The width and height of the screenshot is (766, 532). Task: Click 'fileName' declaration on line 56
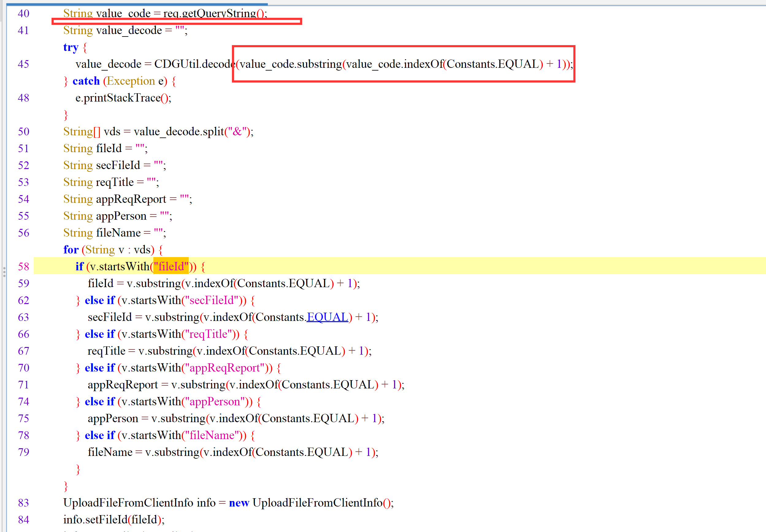point(118,233)
